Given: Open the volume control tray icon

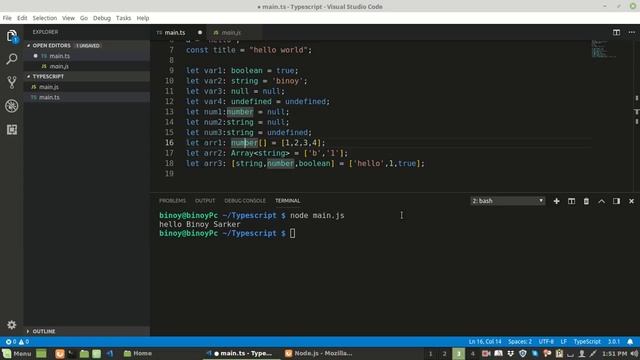Looking at the screenshot, I should point(634,353).
